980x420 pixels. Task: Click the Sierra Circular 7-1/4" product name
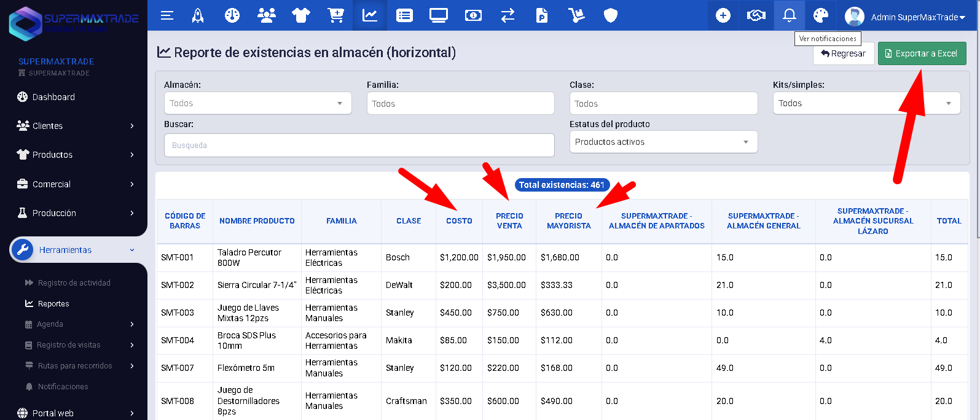(x=257, y=286)
